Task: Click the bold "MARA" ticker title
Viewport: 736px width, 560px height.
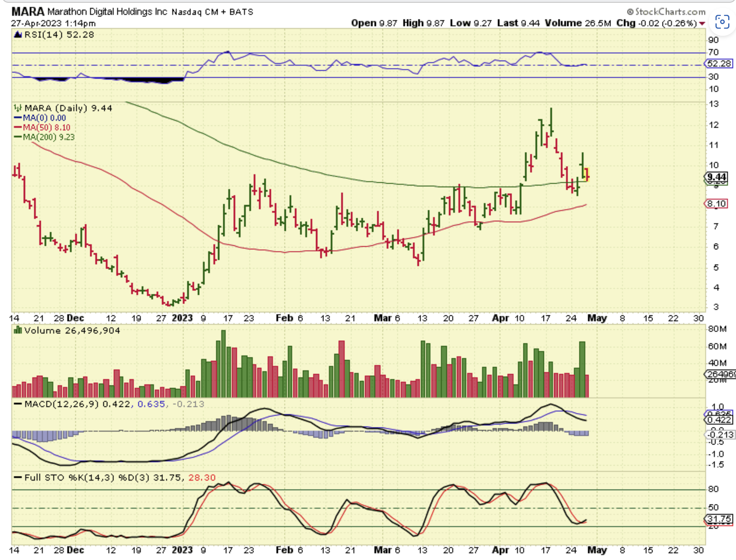Action: click(x=28, y=12)
